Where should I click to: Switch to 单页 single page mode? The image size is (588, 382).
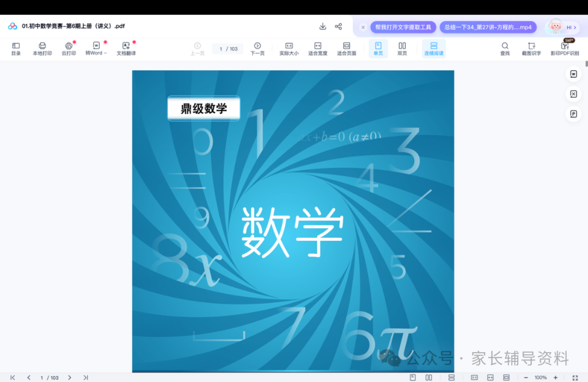pyautogui.click(x=378, y=49)
